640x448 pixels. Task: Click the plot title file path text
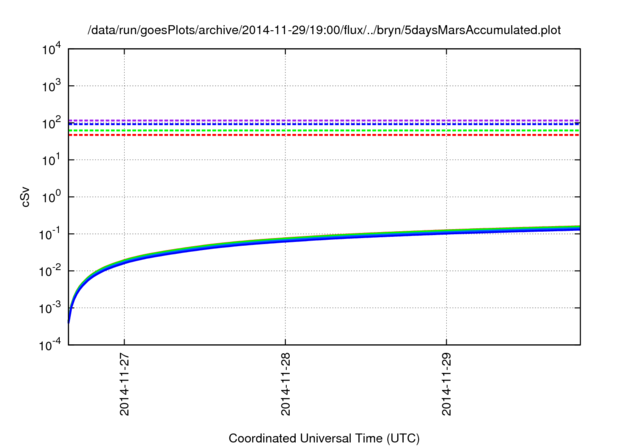[324, 30]
